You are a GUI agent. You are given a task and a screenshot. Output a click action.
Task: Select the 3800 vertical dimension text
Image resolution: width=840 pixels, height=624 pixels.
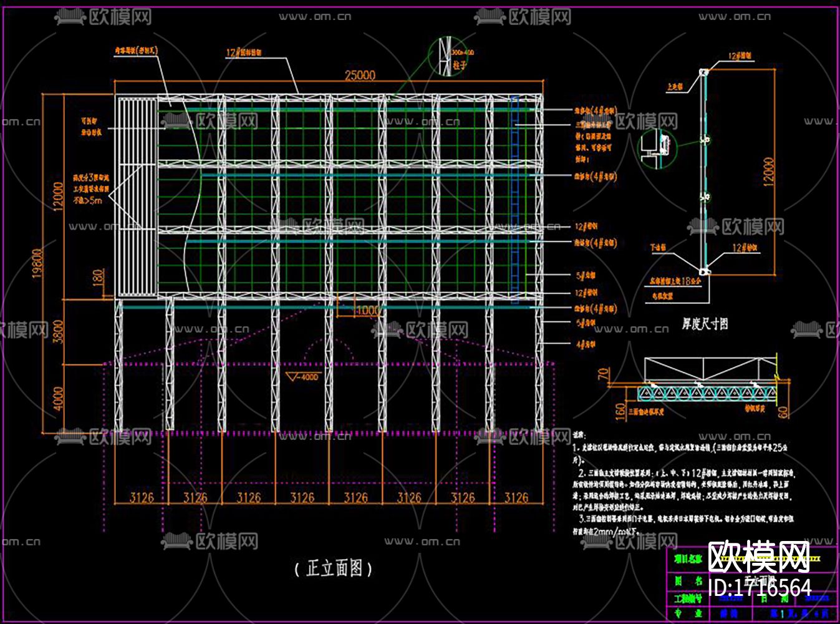58,333
